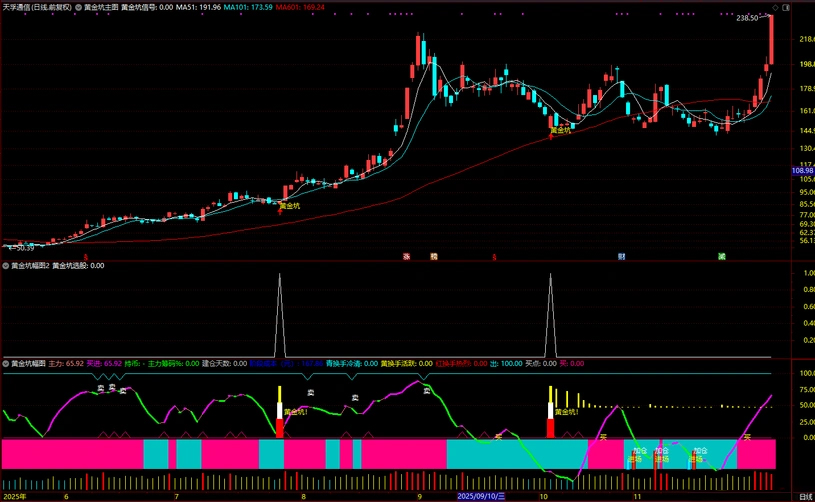Screen dimensions: 815x502
Task: Select the 黄金坑幅图2 sub-chart label
Action: (30, 266)
